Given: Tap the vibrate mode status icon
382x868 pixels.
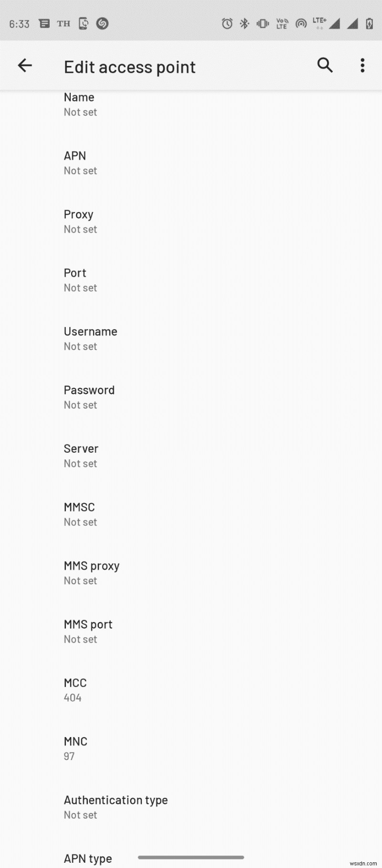Looking at the screenshot, I should point(263,23).
